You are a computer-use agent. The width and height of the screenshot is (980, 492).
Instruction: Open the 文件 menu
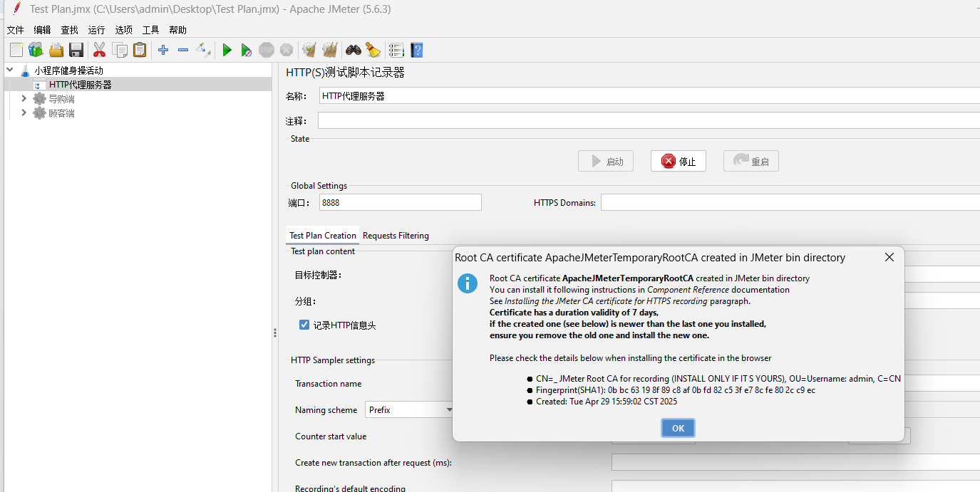click(16, 30)
